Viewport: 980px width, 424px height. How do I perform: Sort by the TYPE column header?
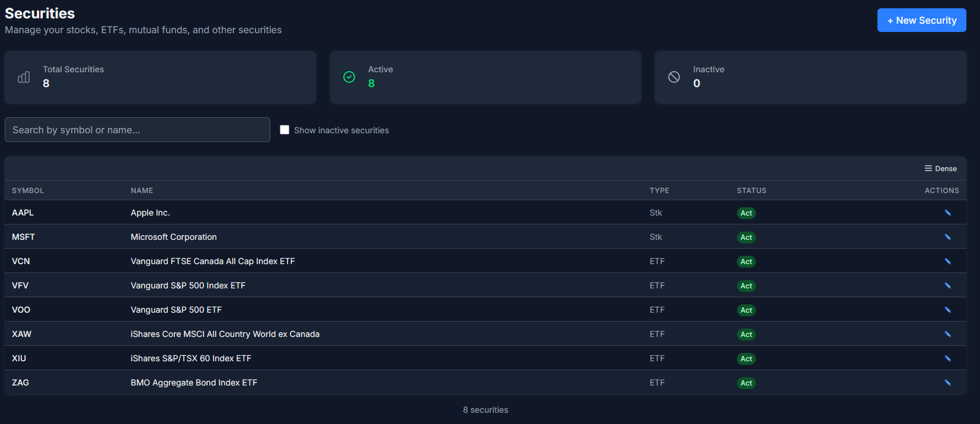(659, 191)
